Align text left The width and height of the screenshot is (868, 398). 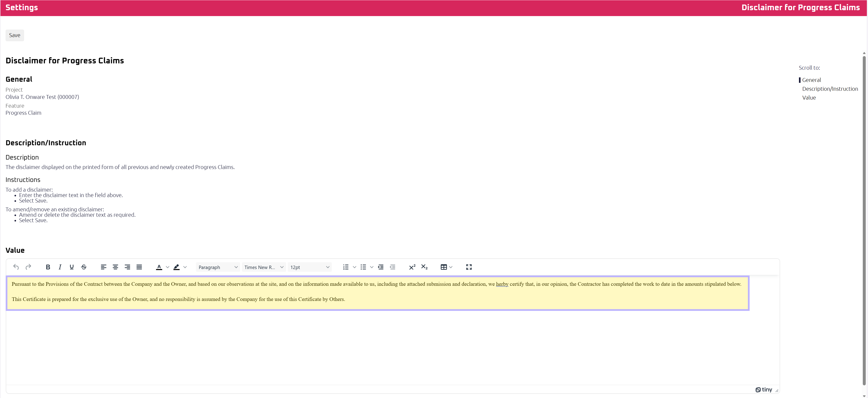pyautogui.click(x=103, y=267)
